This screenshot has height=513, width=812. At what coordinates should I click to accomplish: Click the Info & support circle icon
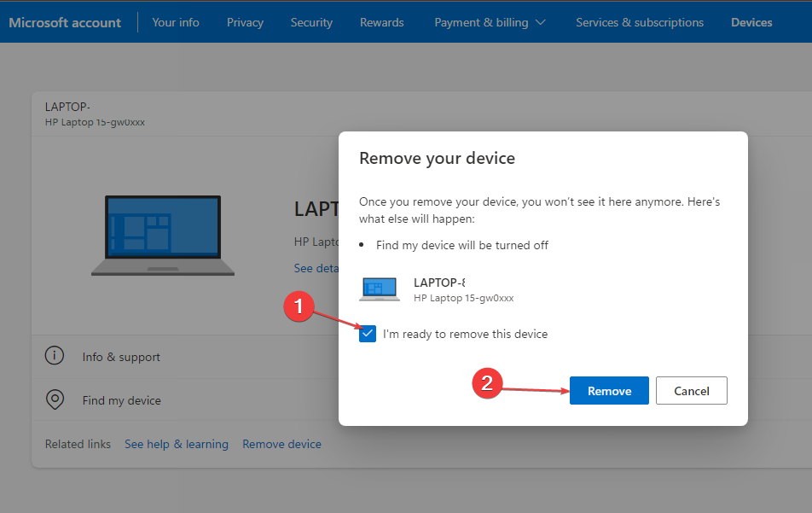(55, 355)
